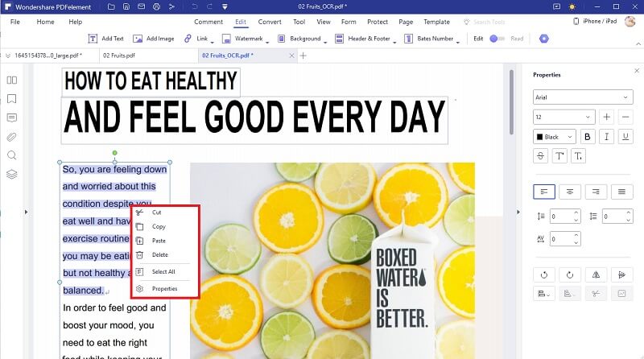Open the user profile avatar

click(x=630, y=22)
